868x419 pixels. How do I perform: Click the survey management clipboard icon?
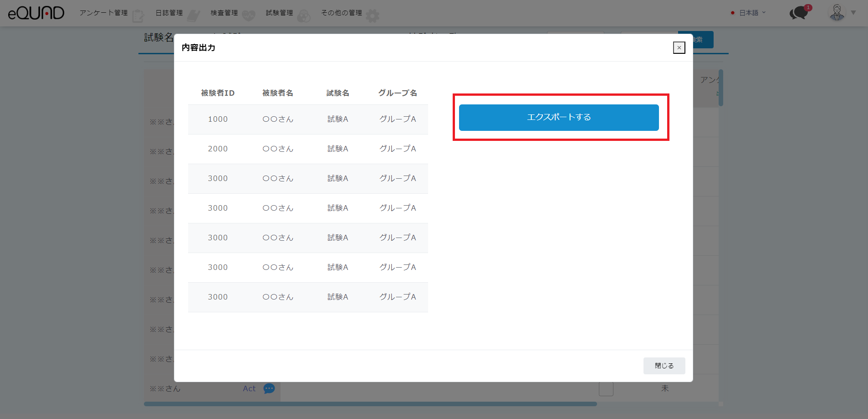click(138, 16)
